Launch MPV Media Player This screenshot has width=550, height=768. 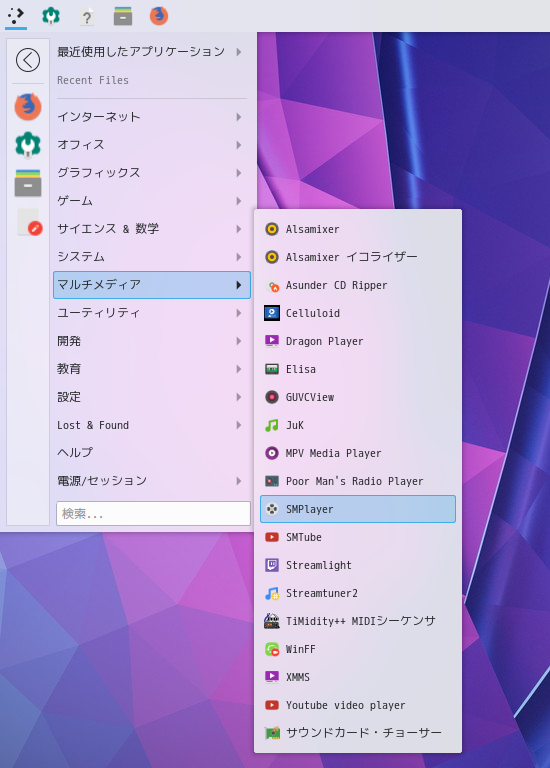(358, 453)
